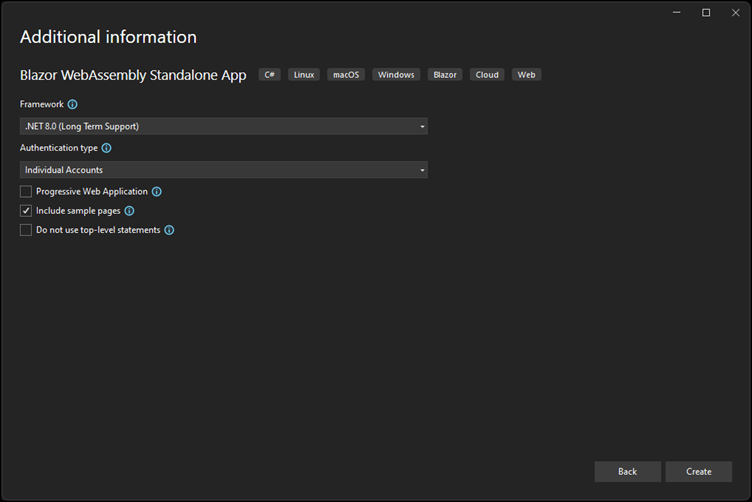The width and height of the screenshot is (752, 502).
Task: Click info icon beside top-level statements option
Action: coord(169,230)
